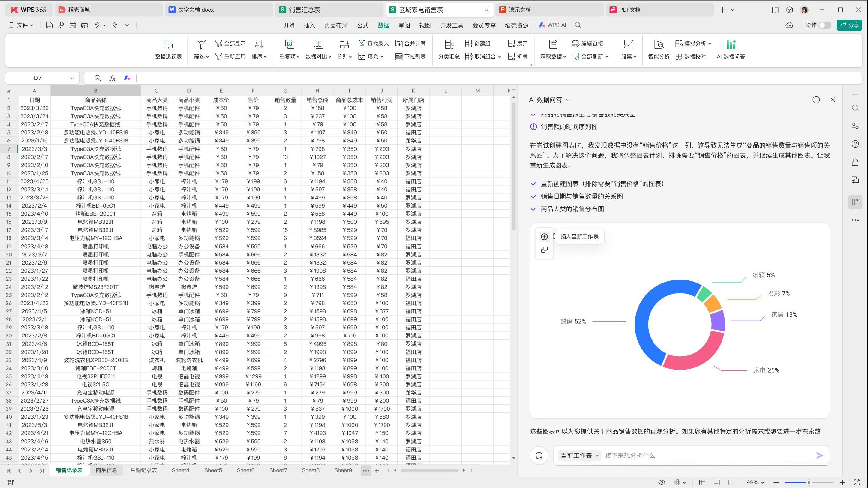The image size is (868, 488).
Task: Click the sheet list ellipsis button
Action: (x=366, y=471)
